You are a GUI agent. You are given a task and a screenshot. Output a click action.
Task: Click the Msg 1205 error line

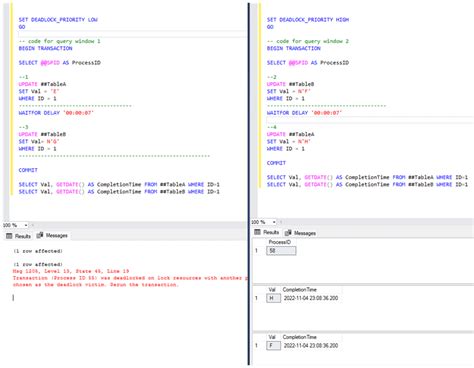71,271
